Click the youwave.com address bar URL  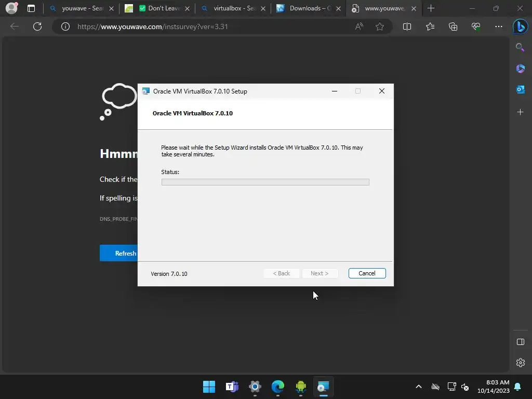pyautogui.click(x=153, y=26)
